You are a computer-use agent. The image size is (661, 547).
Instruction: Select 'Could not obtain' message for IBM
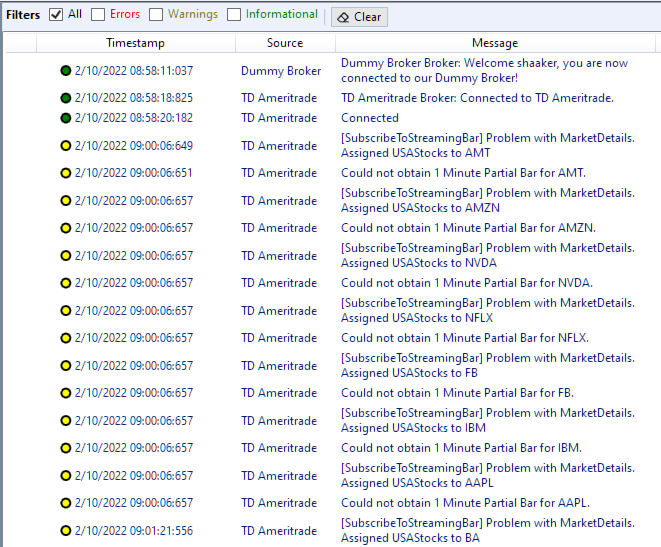[461, 448]
